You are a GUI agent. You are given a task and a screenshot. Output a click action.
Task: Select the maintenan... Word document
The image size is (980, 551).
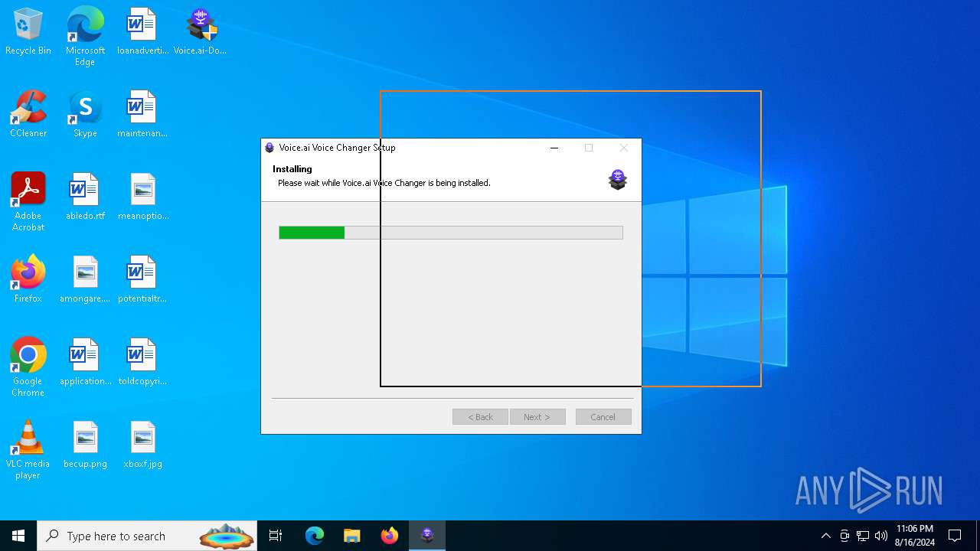pos(142,115)
